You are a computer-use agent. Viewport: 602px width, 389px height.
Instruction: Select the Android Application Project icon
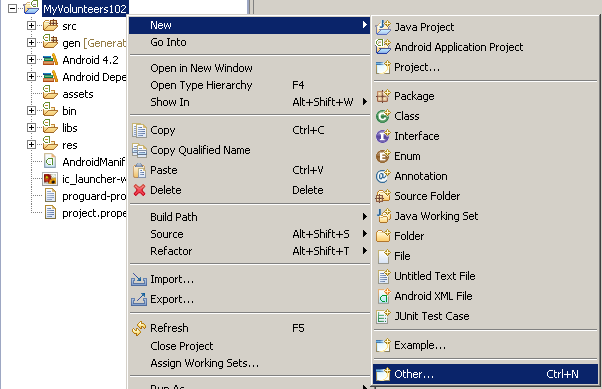383,47
